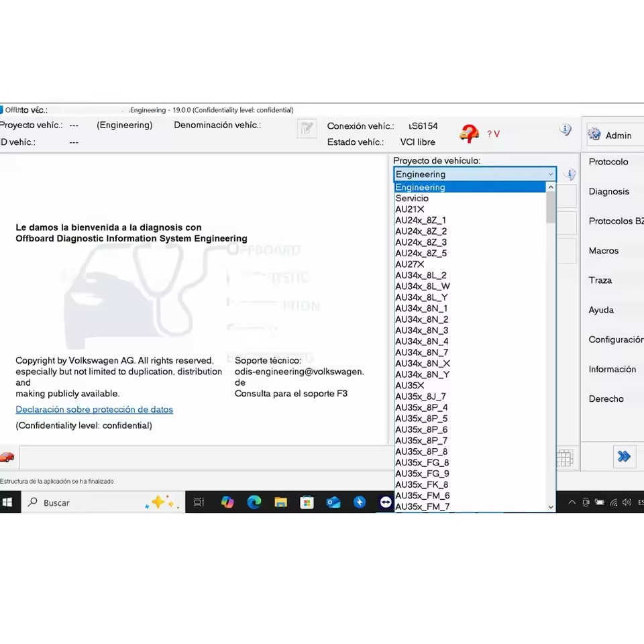Click the "Estructura de la aplicación se ha finalizado" status message
The image size is (644, 644).
57,482
